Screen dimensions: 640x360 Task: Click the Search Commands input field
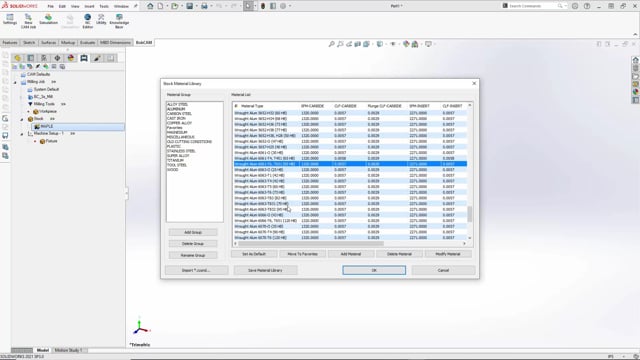click(533, 6)
